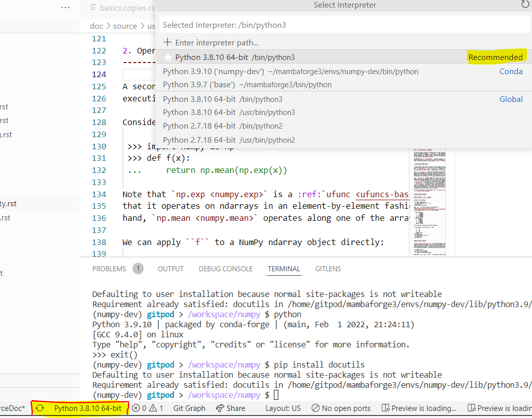Switch to the TERMINAL tab
The image size is (532, 418).
283,269
